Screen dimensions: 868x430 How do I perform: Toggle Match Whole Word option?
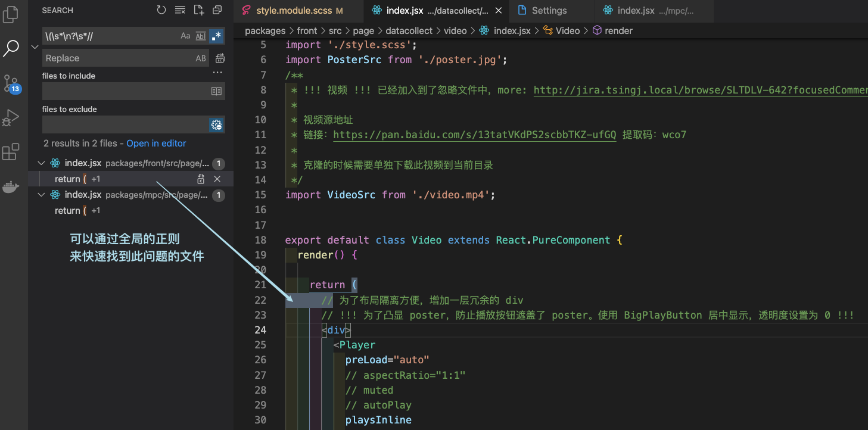pyautogui.click(x=201, y=36)
